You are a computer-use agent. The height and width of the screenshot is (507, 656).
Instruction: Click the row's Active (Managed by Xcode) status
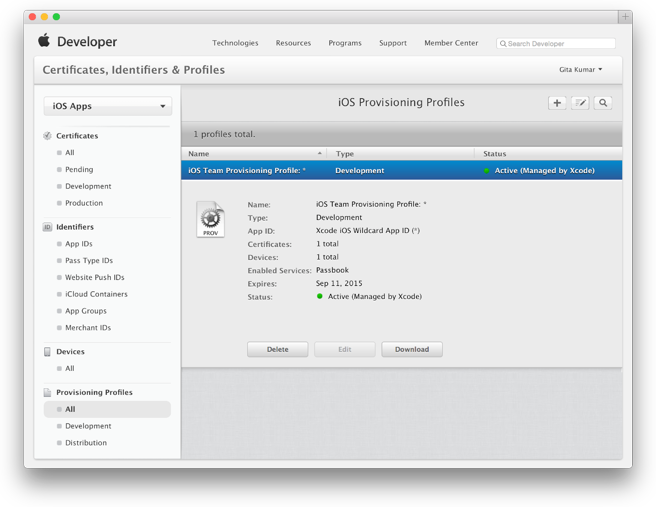[x=544, y=171]
